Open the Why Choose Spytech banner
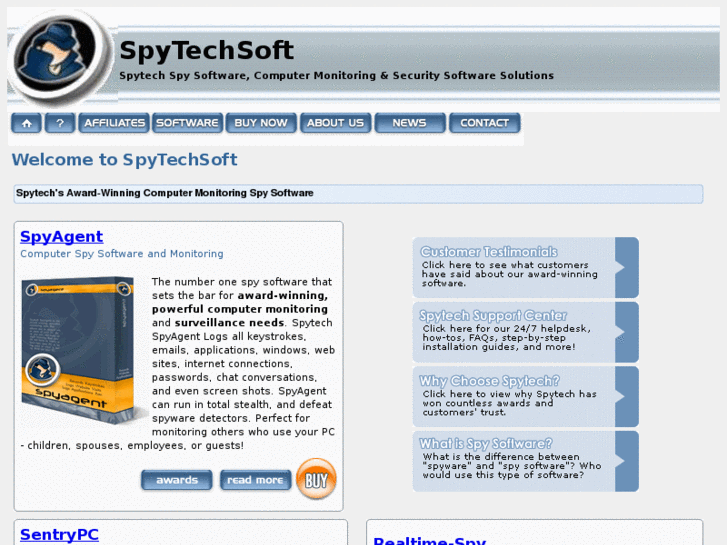727x545 pixels. point(526,397)
